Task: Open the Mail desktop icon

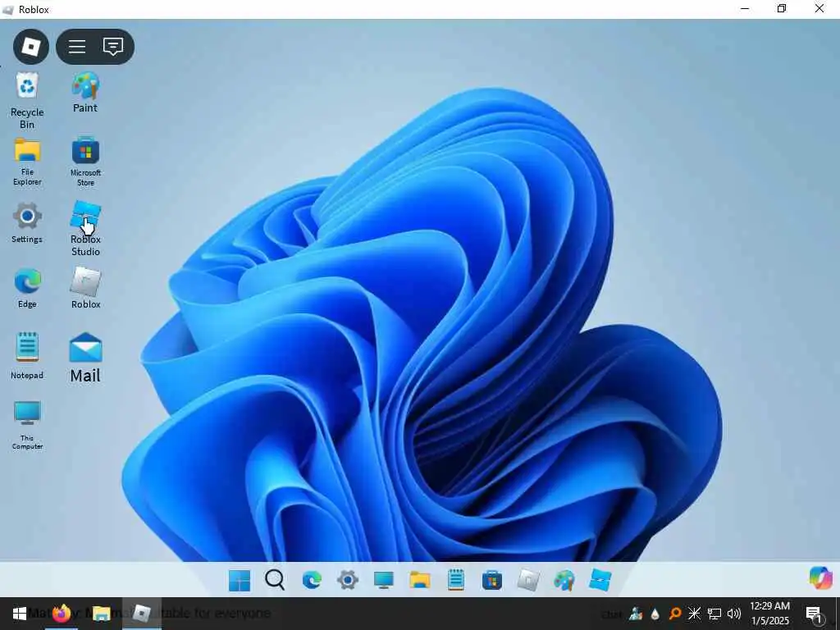Action: [x=85, y=358]
